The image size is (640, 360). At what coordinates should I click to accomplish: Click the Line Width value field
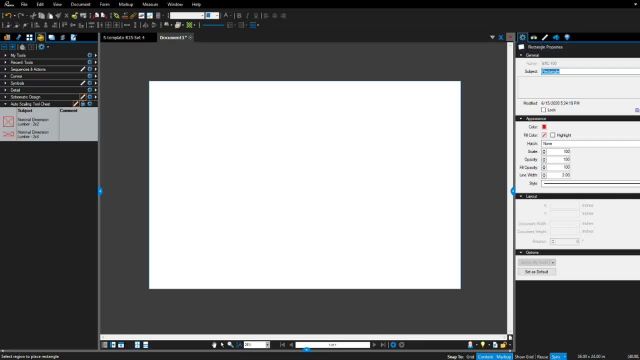tap(559, 175)
